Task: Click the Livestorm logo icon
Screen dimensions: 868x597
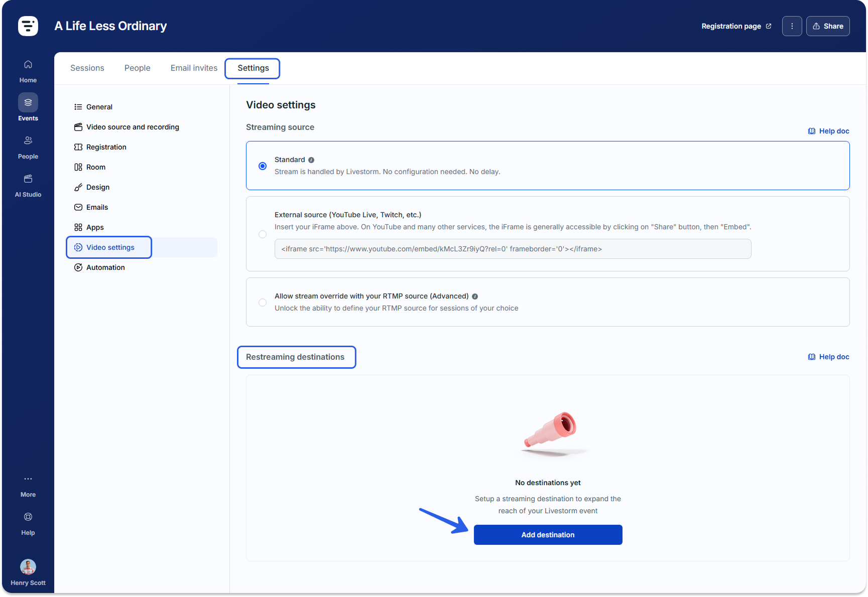Action: pos(28,26)
